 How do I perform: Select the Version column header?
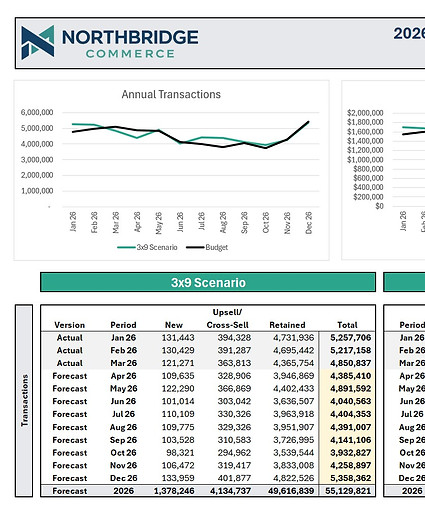click(x=70, y=325)
